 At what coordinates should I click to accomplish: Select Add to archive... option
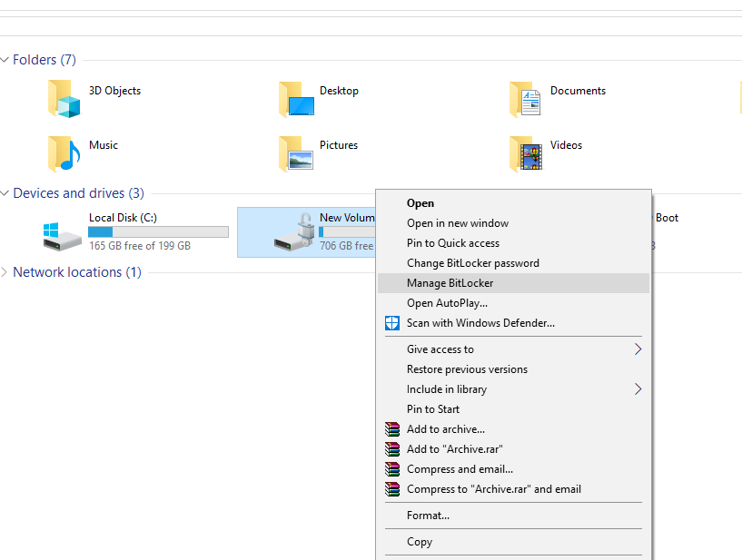pos(513,429)
